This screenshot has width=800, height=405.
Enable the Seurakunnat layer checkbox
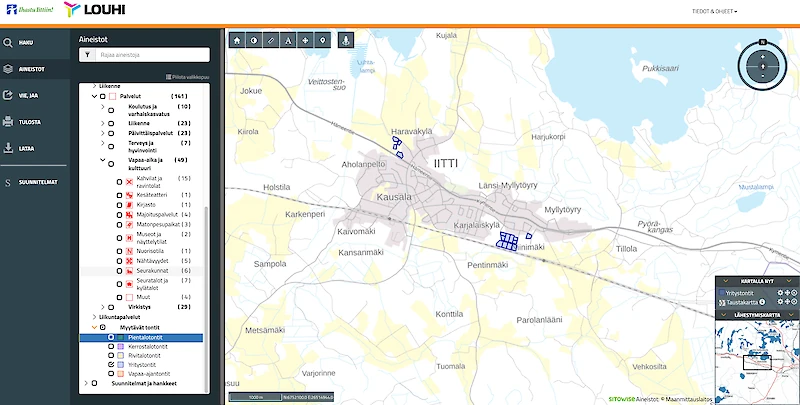coord(117,271)
